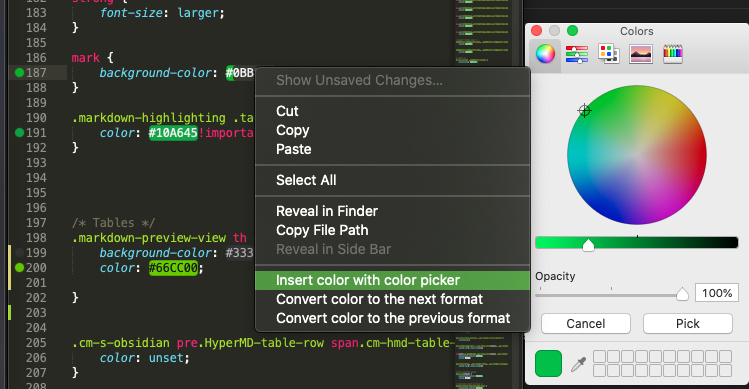
Task: Click 'unset' value on line 206
Action: [166, 357]
